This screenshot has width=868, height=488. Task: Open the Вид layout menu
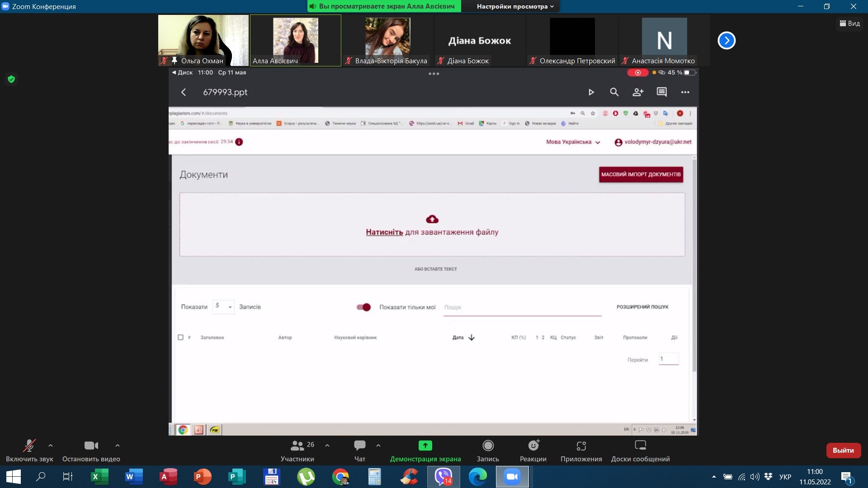(850, 23)
